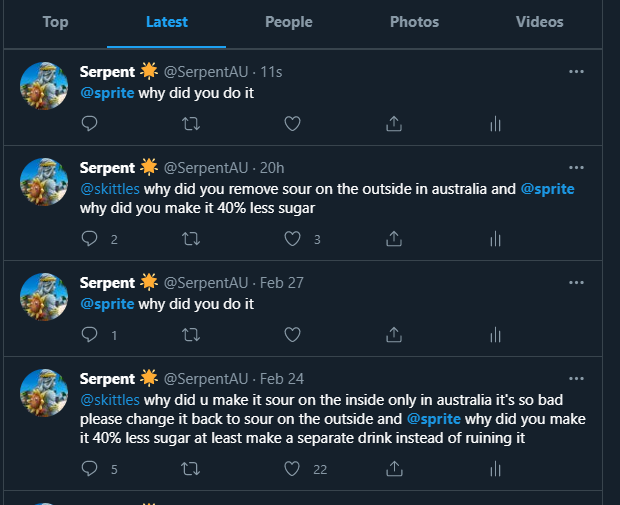View analytics for the Feb 27 tweet
This screenshot has width=620, height=505.
pyautogui.click(x=495, y=334)
